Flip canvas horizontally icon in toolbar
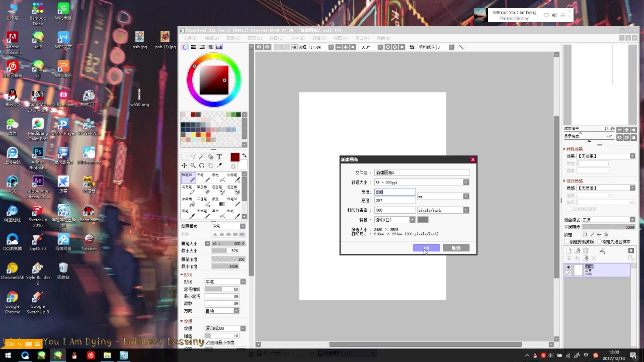This screenshot has height=362, width=644. 412,47
